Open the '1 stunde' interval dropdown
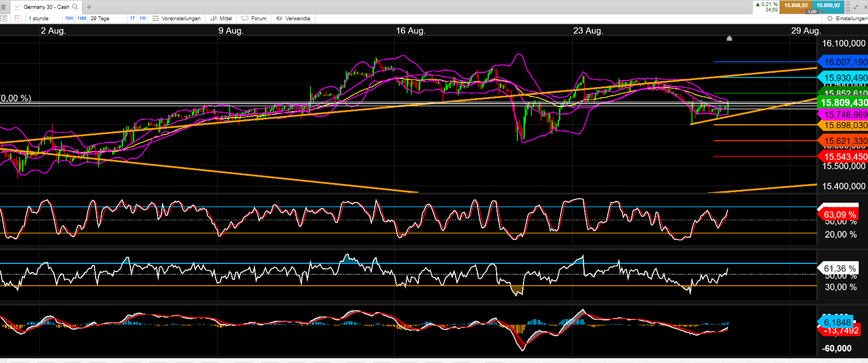Viewport: 868px width, 363px height. tap(40, 18)
